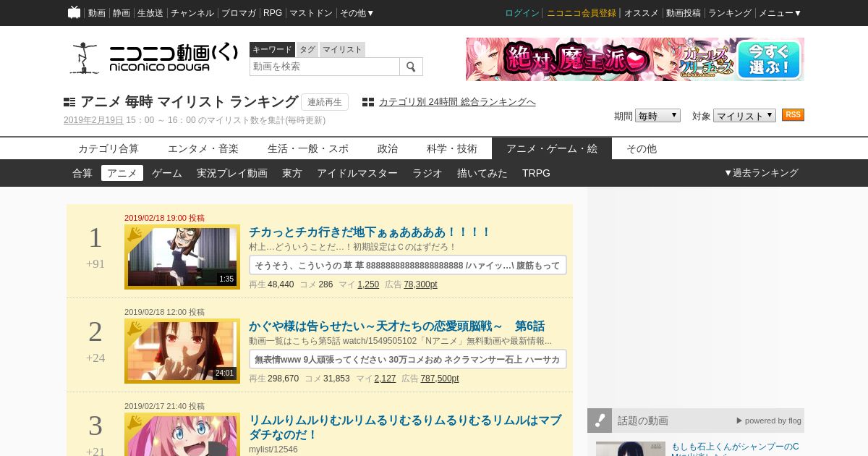The width and height of the screenshot is (868, 456).
Task: Focus the 動画を検索 search field
Action: click(325, 67)
